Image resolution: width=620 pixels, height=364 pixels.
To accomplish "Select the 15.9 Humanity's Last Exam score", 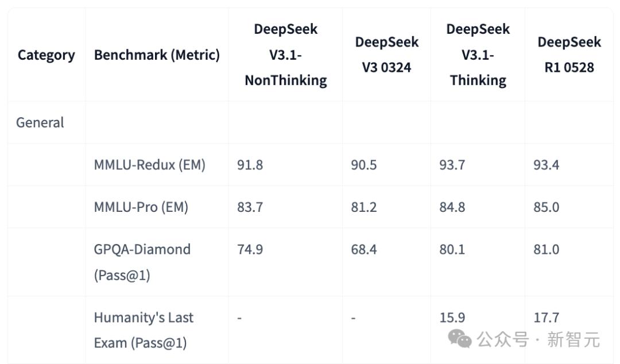I will (452, 317).
